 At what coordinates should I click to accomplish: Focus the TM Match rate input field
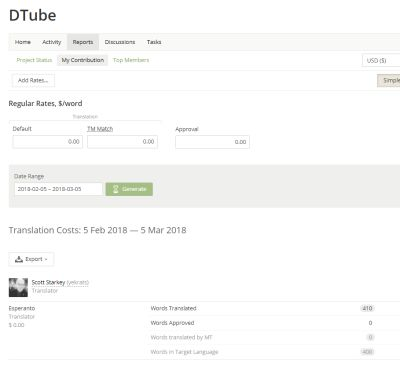(x=122, y=142)
